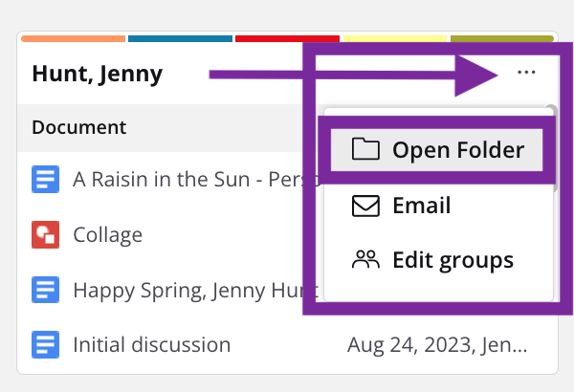Click the orange group color bar

coord(74,39)
